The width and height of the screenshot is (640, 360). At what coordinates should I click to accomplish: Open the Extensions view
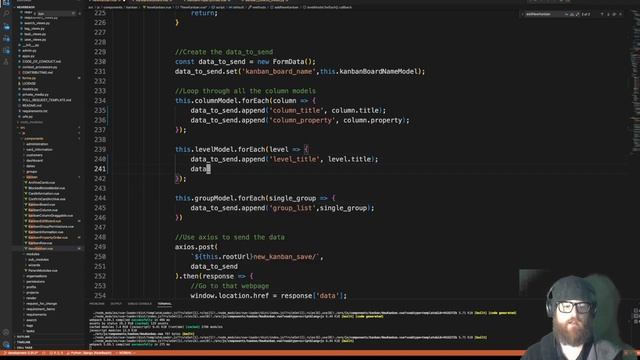click(x=7, y=51)
